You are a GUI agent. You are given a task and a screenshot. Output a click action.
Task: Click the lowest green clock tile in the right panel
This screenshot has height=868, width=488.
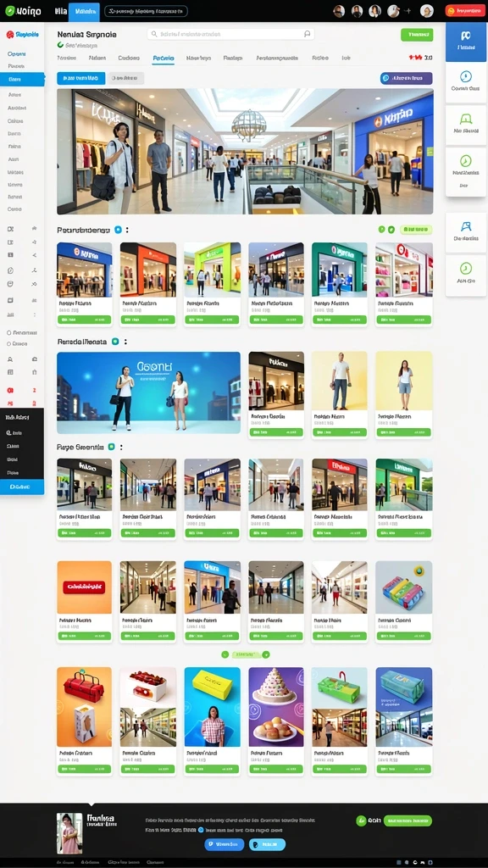(466, 274)
